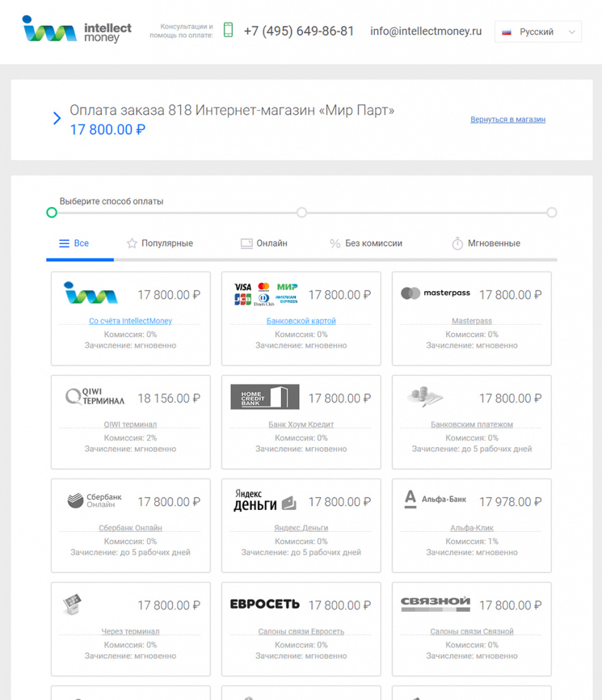Choose the Альфа-Банк logo
The image size is (602, 700).
pos(435,499)
